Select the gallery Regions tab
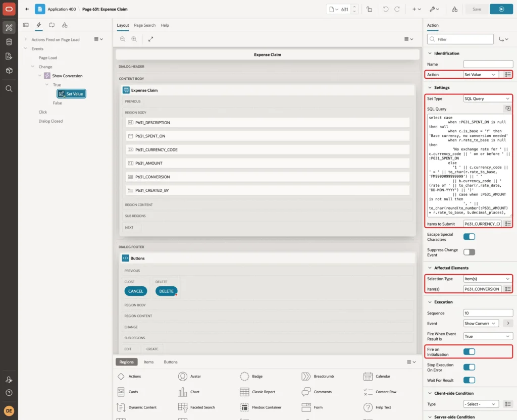Viewport: 517px width, 420px height. tap(127, 362)
